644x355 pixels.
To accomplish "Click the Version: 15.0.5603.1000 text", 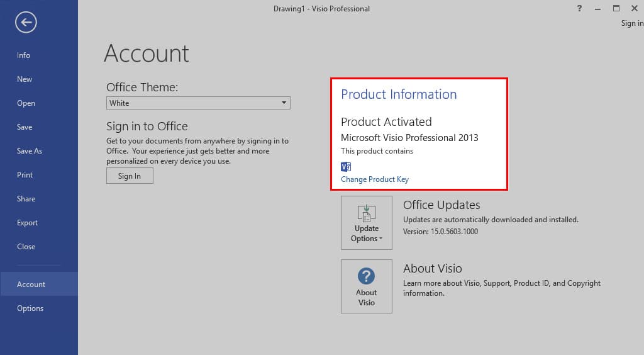I will tap(440, 232).
